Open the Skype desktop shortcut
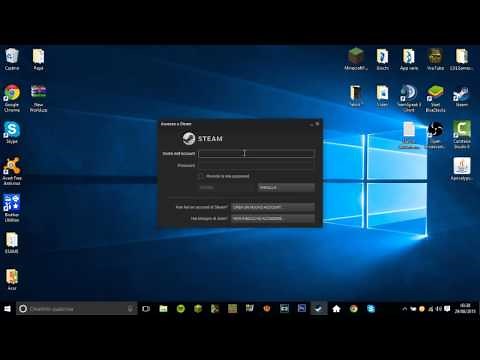Screen dimensions: 480x360 pyautogui.click(x=12, y=133)
